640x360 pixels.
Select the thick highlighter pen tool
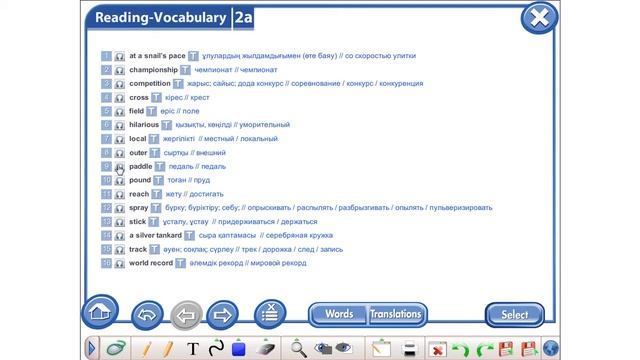[x=167, y=349]
